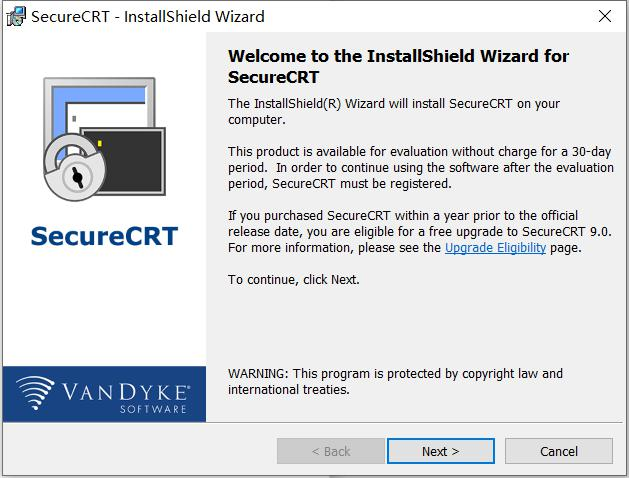Viewport: 629px width, 478px height.
Task: Click the copyright WARNING notice text
Action: 395,381
